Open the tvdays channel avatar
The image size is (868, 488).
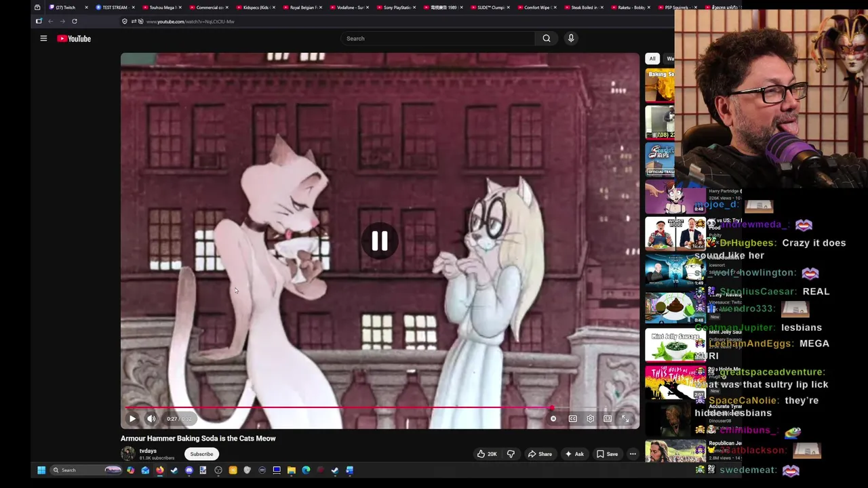[x=127, y=454]
